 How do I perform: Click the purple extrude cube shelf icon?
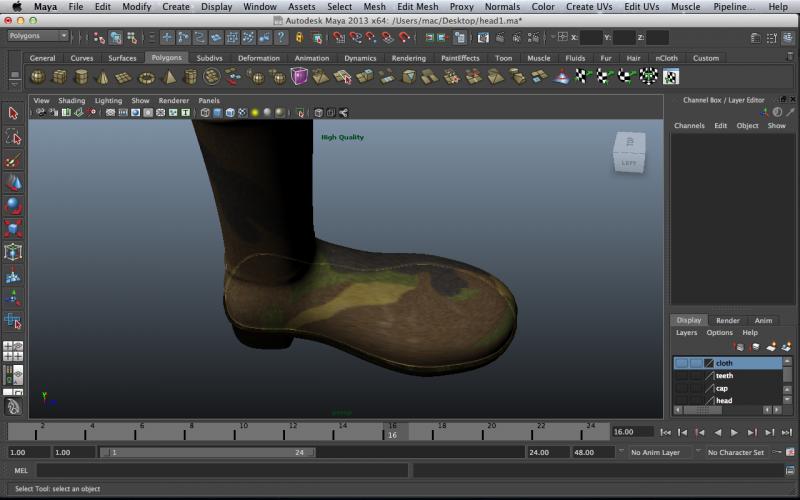point(299,77)
